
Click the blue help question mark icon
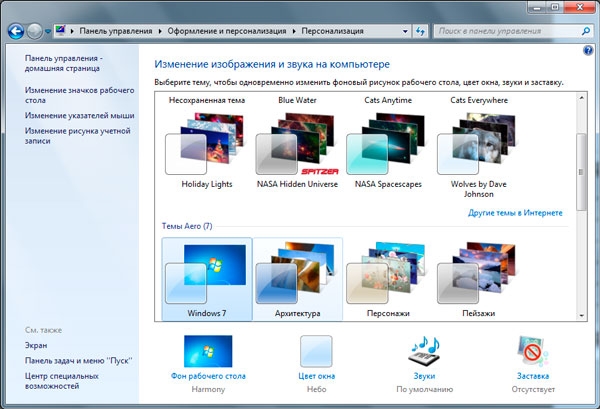coord(588,50)
